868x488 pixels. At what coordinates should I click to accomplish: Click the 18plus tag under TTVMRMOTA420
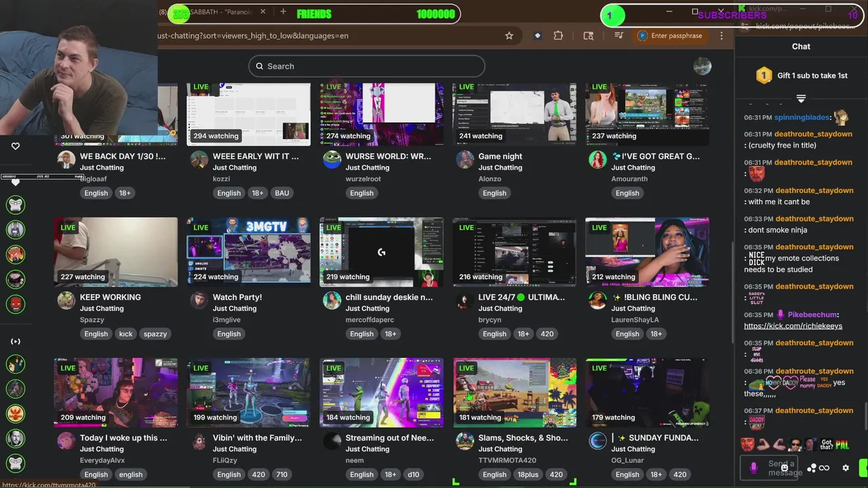pos(528,475)
